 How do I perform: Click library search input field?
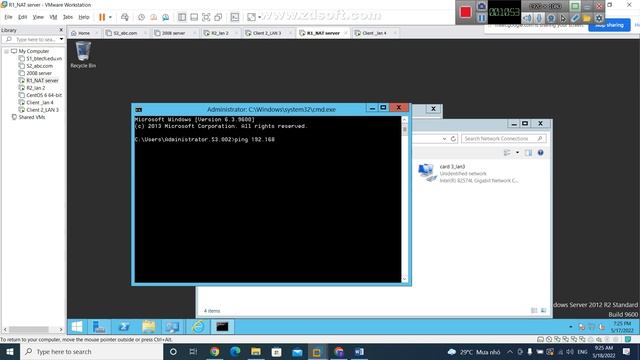[x=32, y=39]
